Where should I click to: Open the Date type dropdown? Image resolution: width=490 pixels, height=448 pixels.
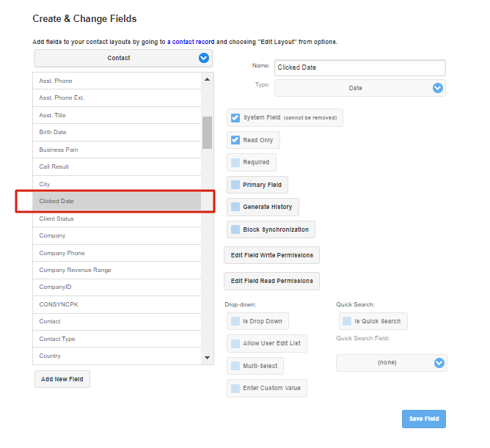tap(360, 88)
